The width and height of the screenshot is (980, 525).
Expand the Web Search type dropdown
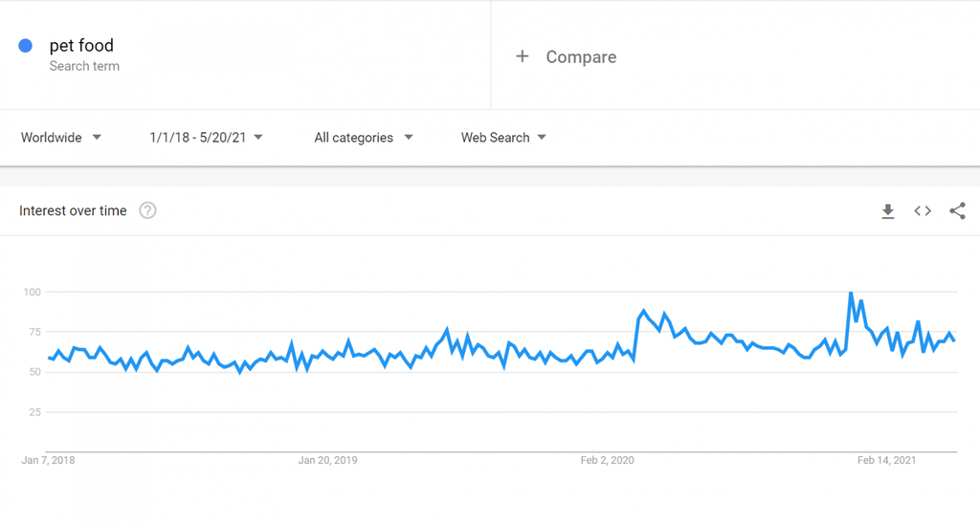pos(503,138)
